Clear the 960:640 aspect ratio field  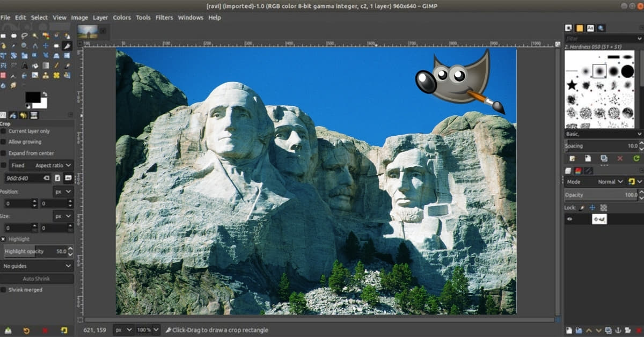pos(46,178)
